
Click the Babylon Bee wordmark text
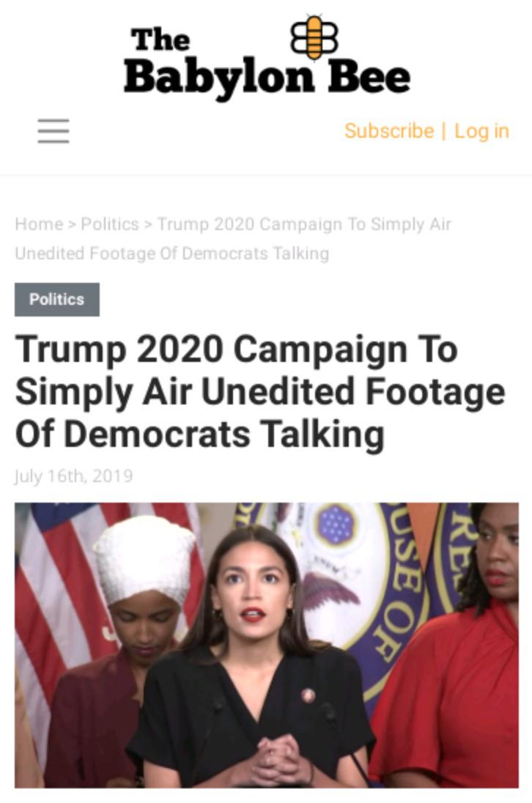pos(266,78)
